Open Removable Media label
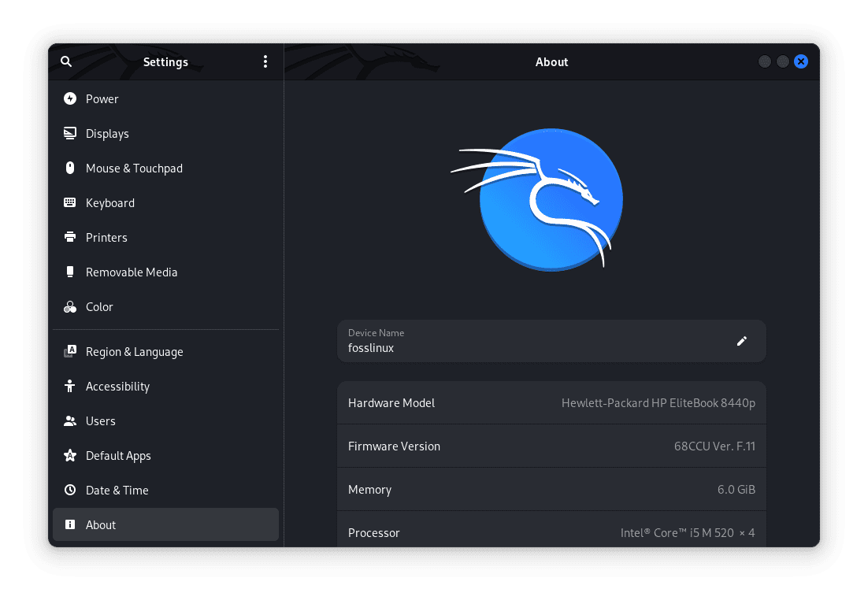Screen dimensions: 868x600 click(x=132, y=272)
